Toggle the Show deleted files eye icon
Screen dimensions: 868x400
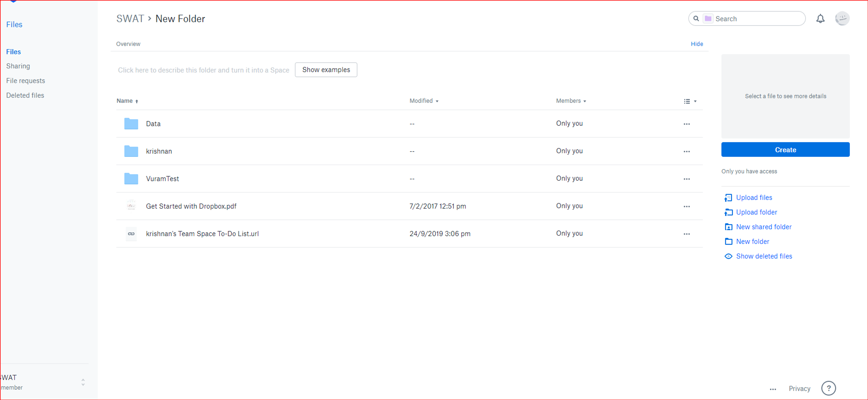pyautogui.click(x=728, y=256)
